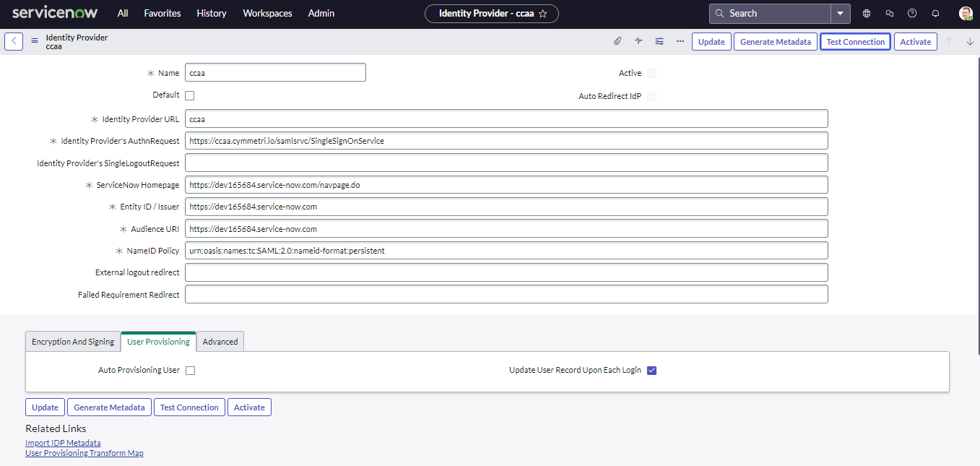This screenshot has height=466, width=980.
Task: Expand the search dropdown arrow
Action: pyautogui.click(x=841, y=13)
